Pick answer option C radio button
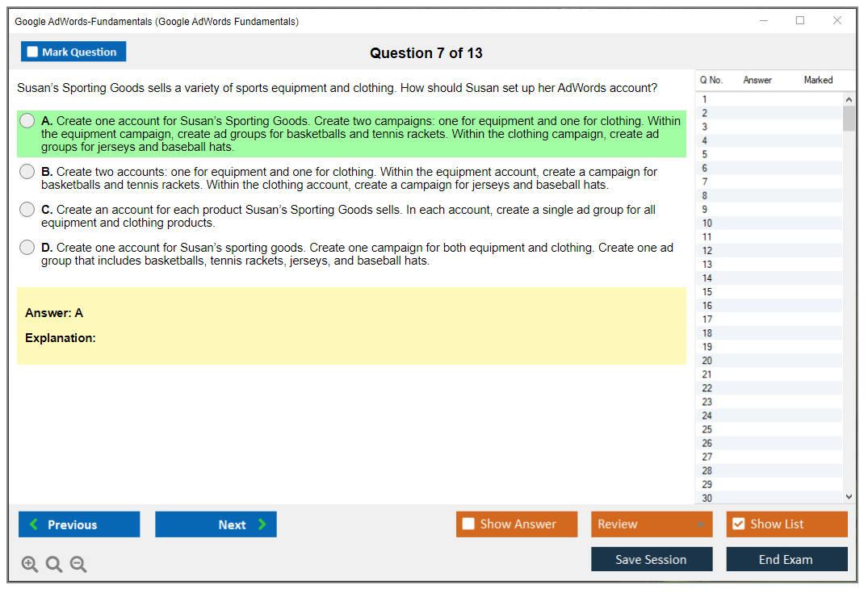Viewport: 868px width, 593px height. [x=27, y=210]
